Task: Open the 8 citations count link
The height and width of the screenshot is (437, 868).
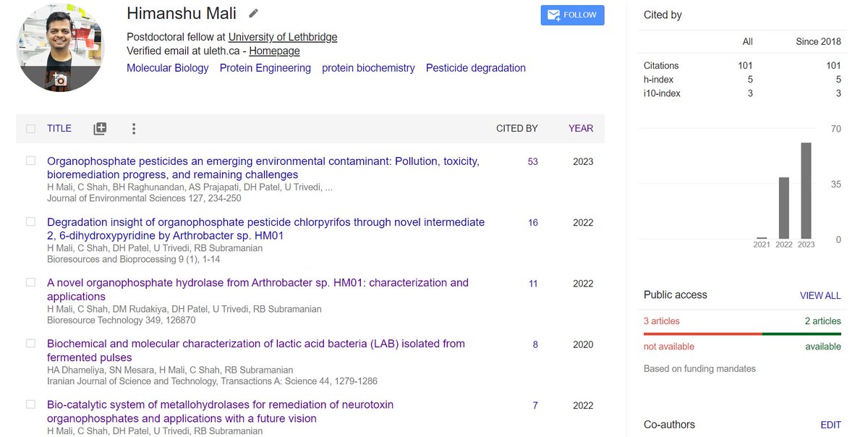Action: pyautogui.click(x=535, y=344)
